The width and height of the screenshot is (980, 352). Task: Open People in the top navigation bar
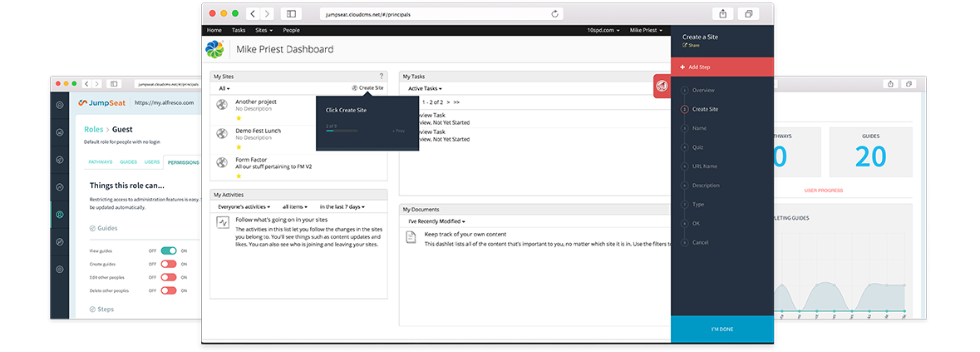(x=291, y=30)
